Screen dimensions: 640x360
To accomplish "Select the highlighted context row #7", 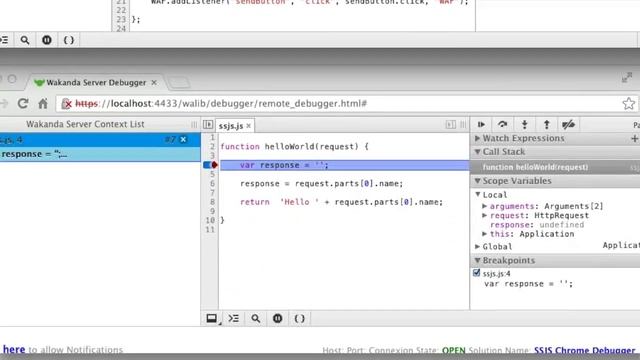I will pyautogui.click(x=100, y=140).
